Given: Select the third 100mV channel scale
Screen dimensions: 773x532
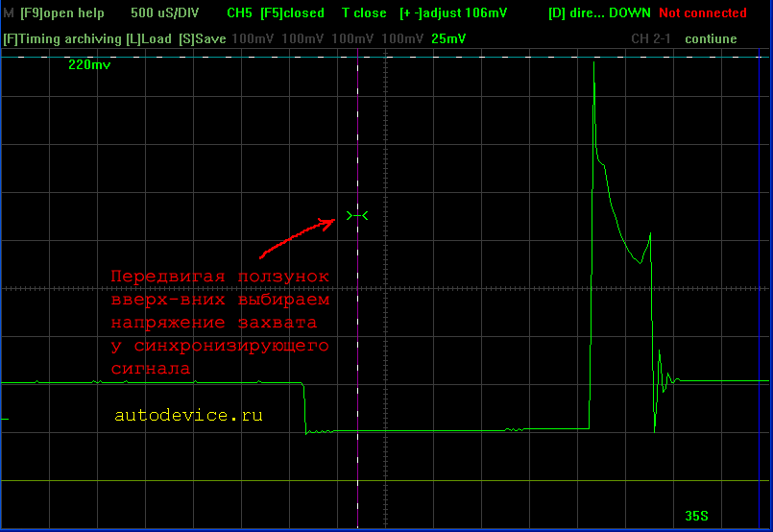Looking at the screenshot, I should click(352, 38).
